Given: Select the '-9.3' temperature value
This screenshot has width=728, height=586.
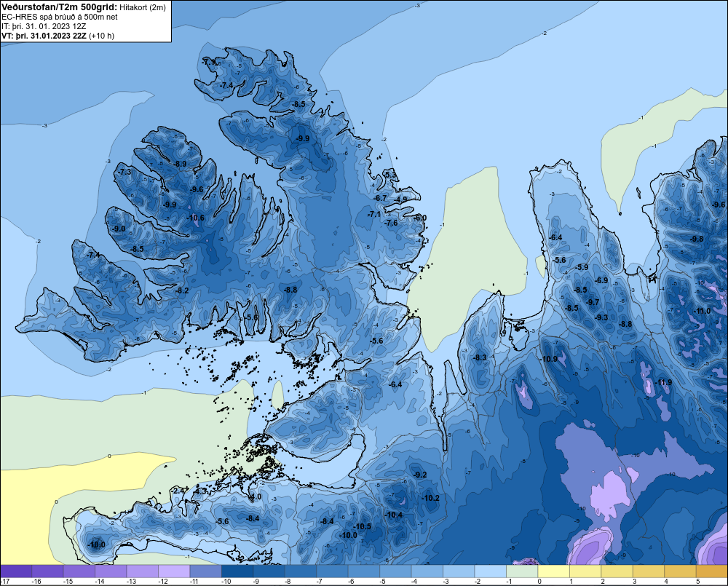Looking at the screenshot, I should tap(601, 317).
